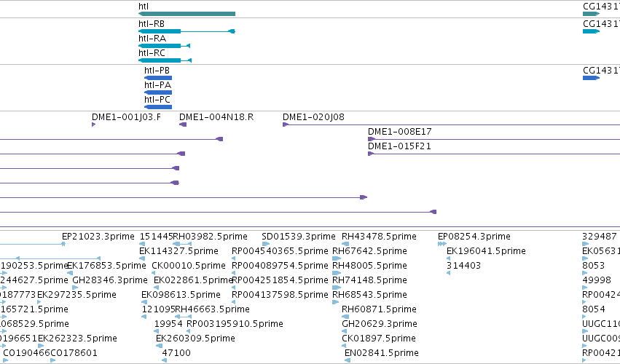Click the htl-PC protein feature
The image size is (620, 364).
tap(158, 107)
